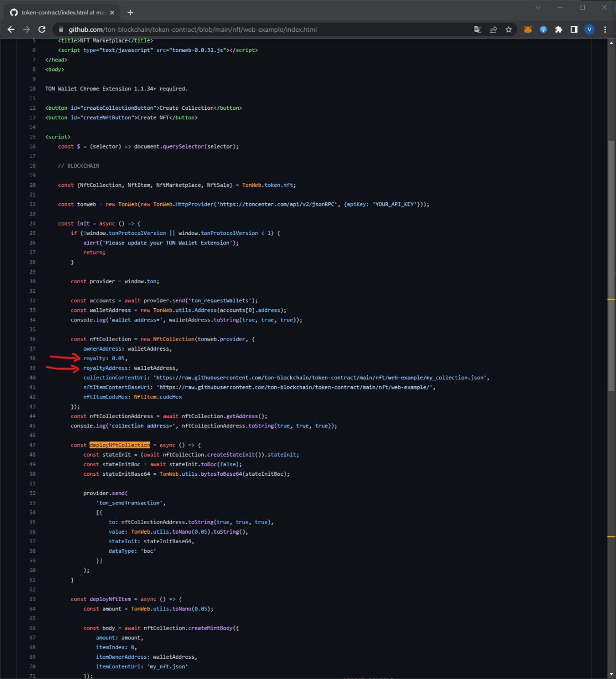The image size is (616, 679).
Task: Go forward to the next page
Action: [27, 30]
